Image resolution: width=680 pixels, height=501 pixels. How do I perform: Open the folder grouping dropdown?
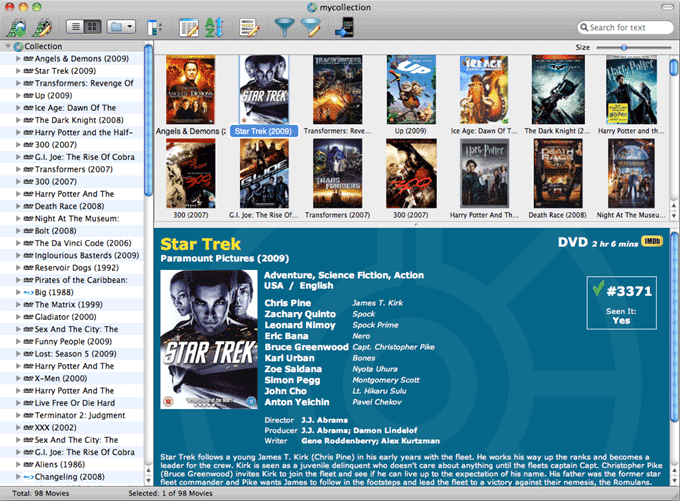[x=121, y=27]
